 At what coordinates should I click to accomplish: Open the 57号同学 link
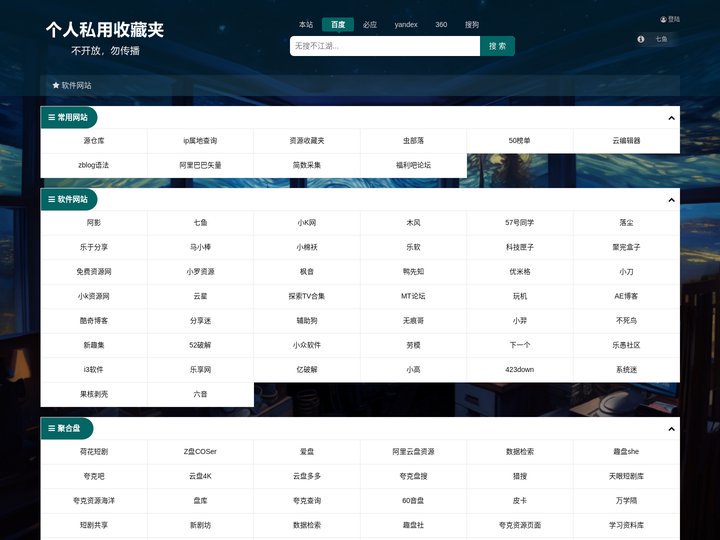pos(520,223)
